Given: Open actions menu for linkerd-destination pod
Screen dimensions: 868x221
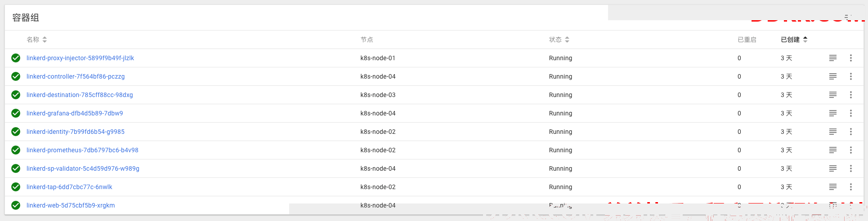Looking at the screenshot, I should pyautogui.click(x=851, y=95).
